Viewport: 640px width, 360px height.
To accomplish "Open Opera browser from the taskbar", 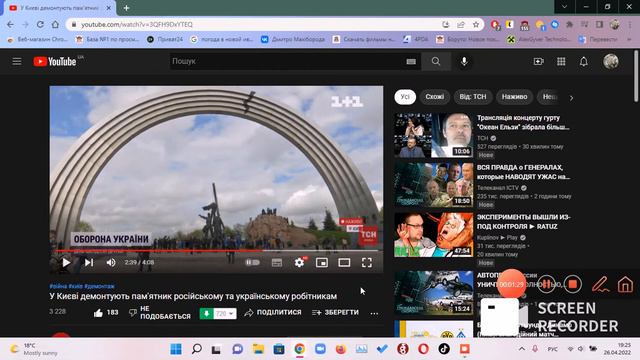I will (423, 349).
